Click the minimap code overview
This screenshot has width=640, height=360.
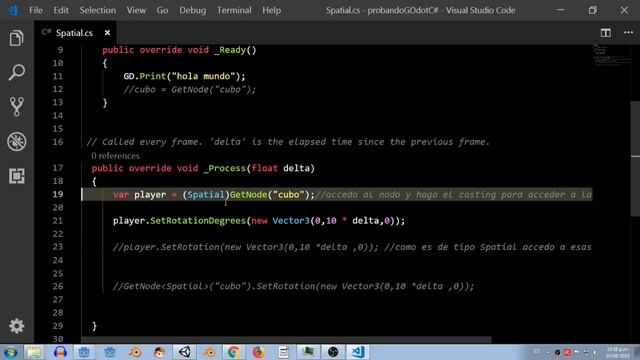611,55
